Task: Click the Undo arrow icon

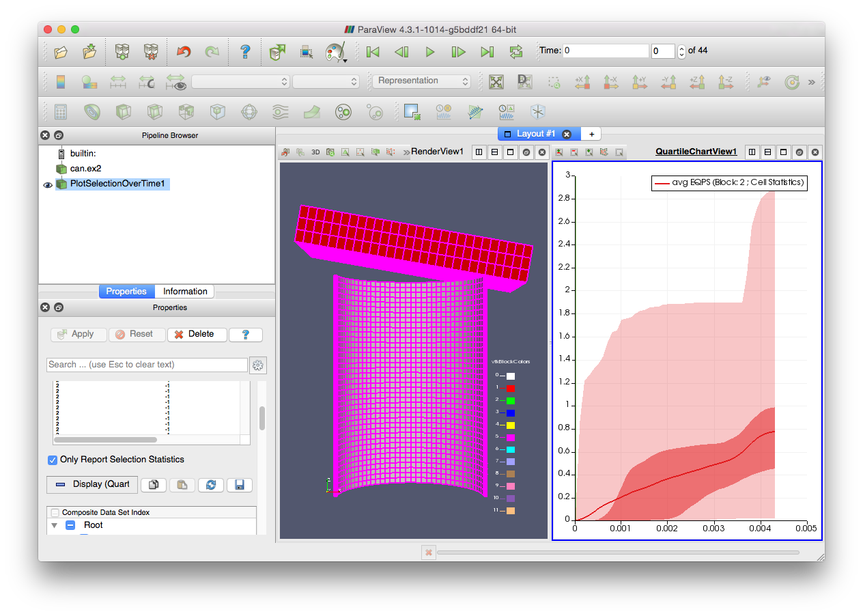Action: pos(183,51)
